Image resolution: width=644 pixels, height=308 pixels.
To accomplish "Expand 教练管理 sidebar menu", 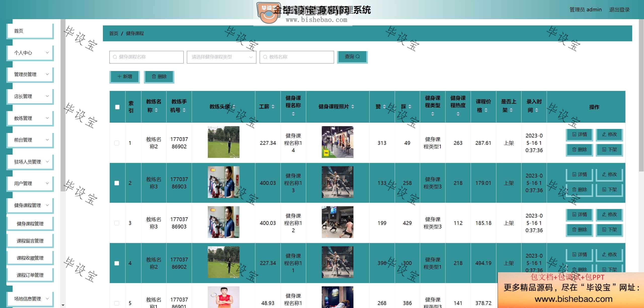I will 30,118.
